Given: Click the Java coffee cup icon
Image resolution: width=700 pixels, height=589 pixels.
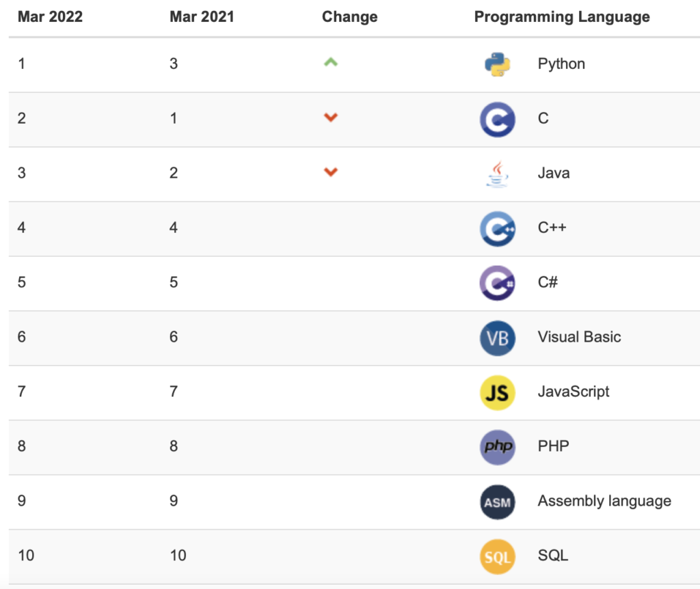Looking at the screenshot, I should tap(497, 174).
